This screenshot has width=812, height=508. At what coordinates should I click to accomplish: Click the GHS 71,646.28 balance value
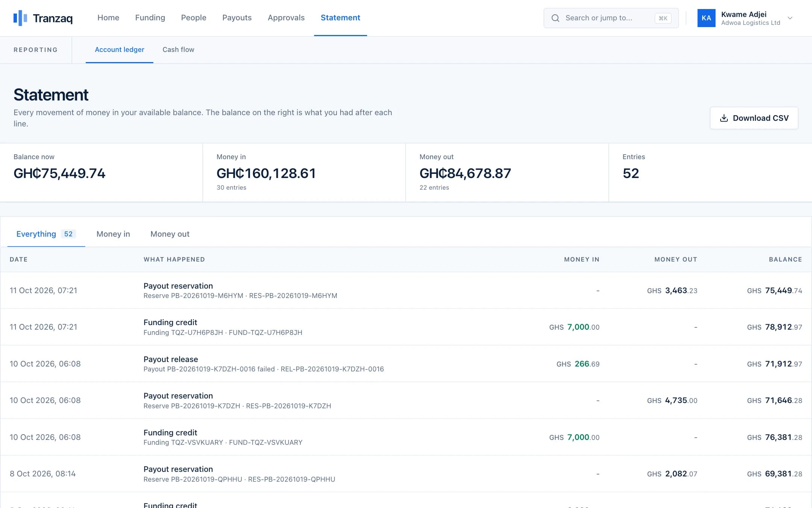click(774, 400)
